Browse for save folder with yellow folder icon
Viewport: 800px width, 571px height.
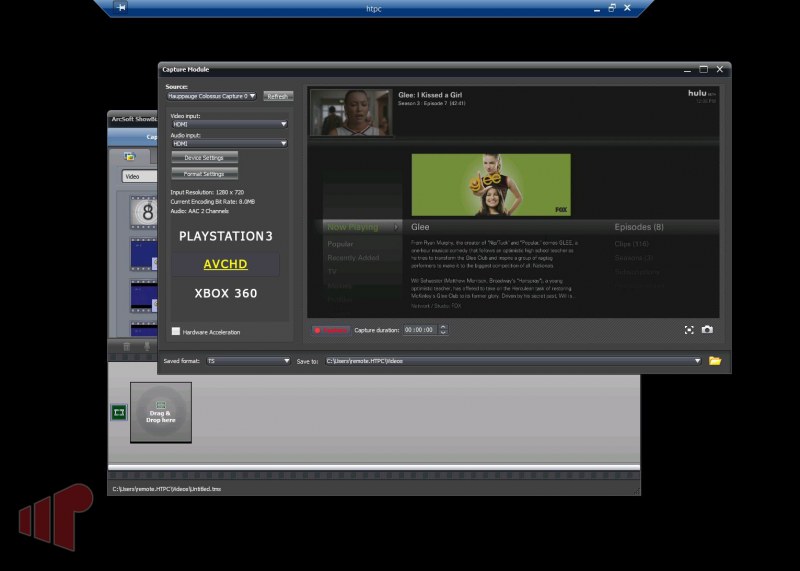click(715, 361)
